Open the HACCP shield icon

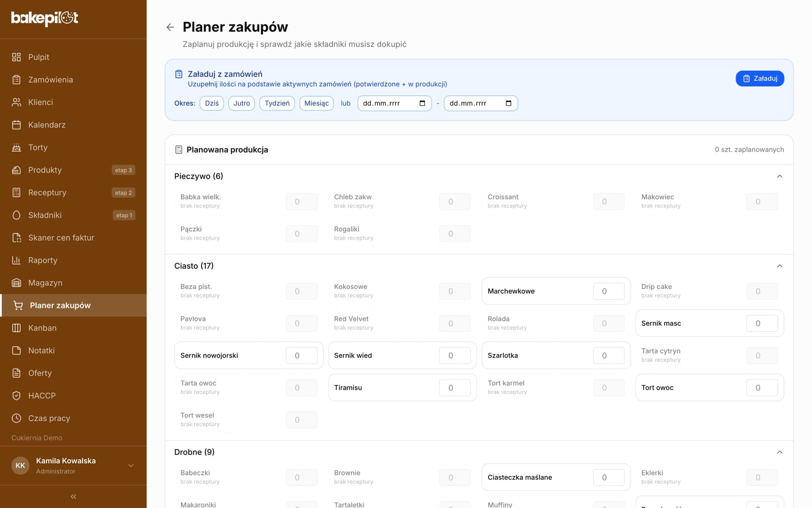pos(17,396)
